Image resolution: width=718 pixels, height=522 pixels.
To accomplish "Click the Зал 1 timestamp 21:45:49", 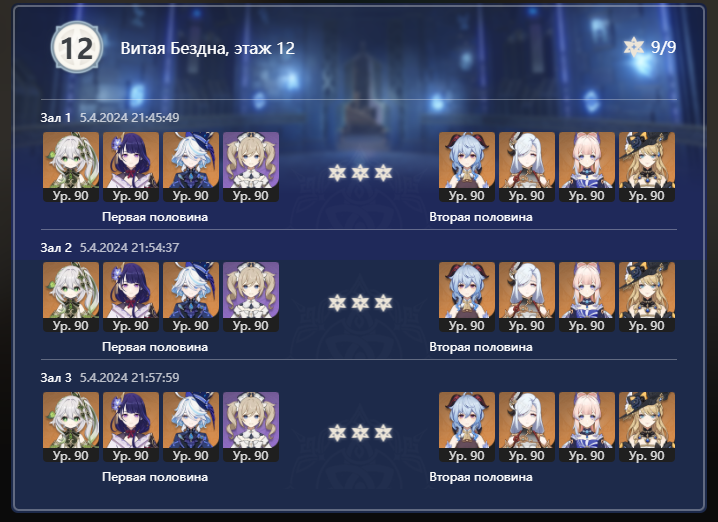I will click(x=130, y=118).
